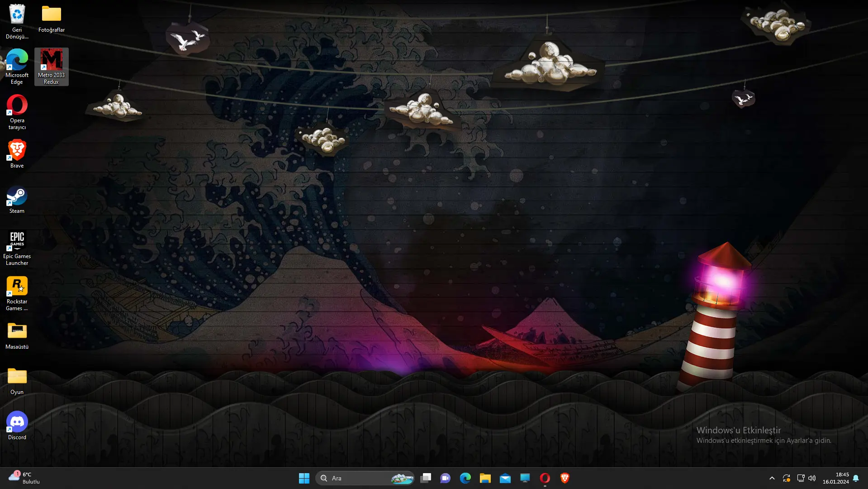Launch Microsoft Edge from the taskbar
The height and width of the screenshot is (489, 868).
tap(465, 478)
